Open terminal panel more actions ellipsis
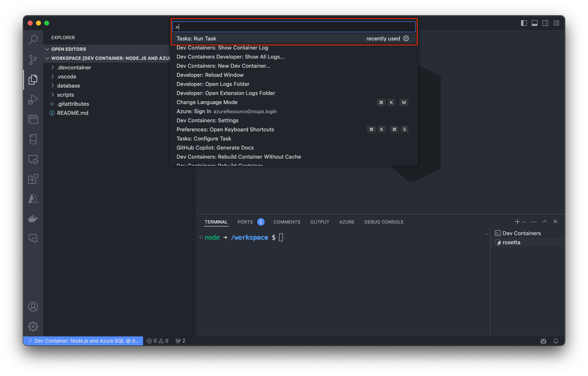 534,222
